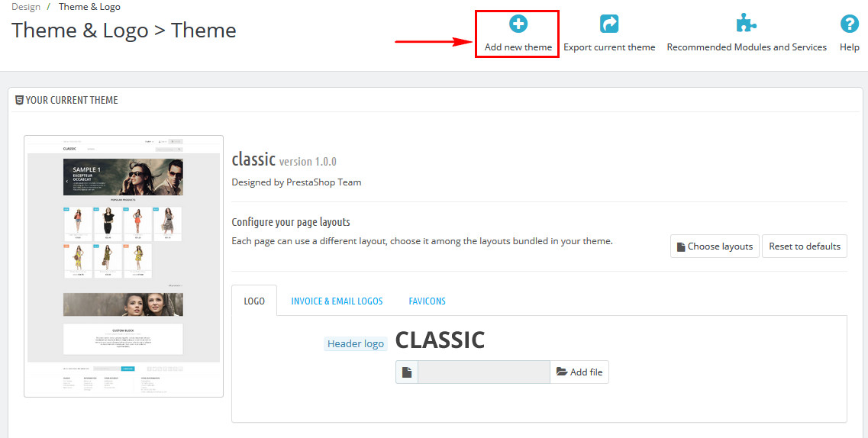
Task: Click the Header logo label
Action: point(355,344)
